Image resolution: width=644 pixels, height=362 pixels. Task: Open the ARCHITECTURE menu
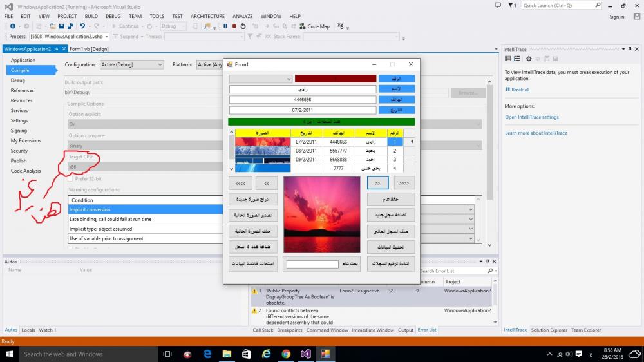coord(207,17)
